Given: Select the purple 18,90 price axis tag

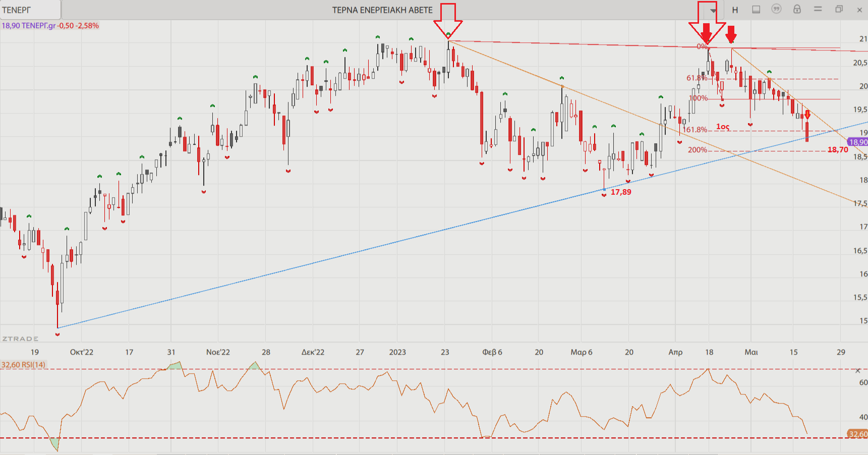Looking at the screenshot, I should (x=858, y=142).
